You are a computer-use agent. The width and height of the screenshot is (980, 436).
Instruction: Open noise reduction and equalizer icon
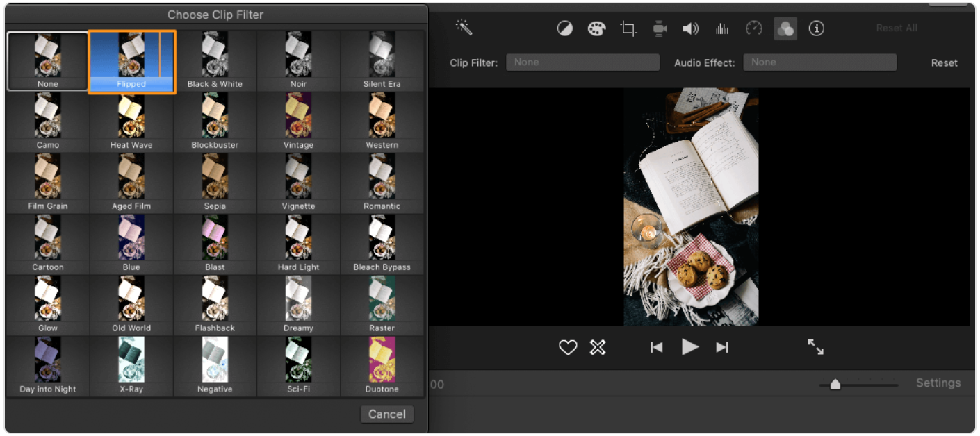722,28
